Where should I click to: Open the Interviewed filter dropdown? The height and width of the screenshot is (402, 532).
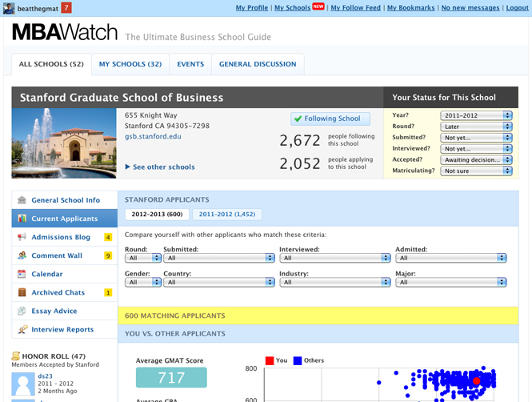point(335,258)
